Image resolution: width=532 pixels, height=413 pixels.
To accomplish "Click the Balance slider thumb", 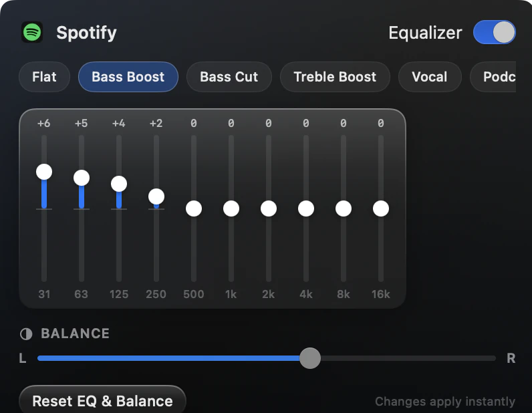I will tap(310, 358).
